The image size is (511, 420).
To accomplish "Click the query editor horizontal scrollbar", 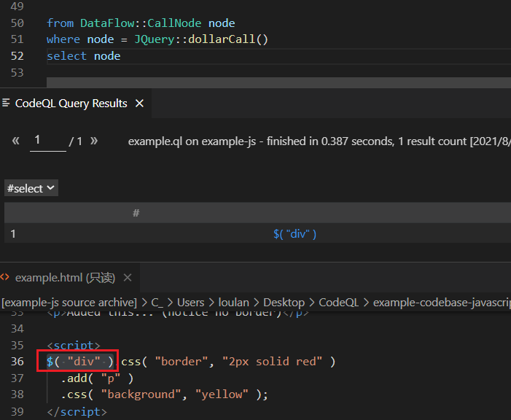I will pos(278,82).
